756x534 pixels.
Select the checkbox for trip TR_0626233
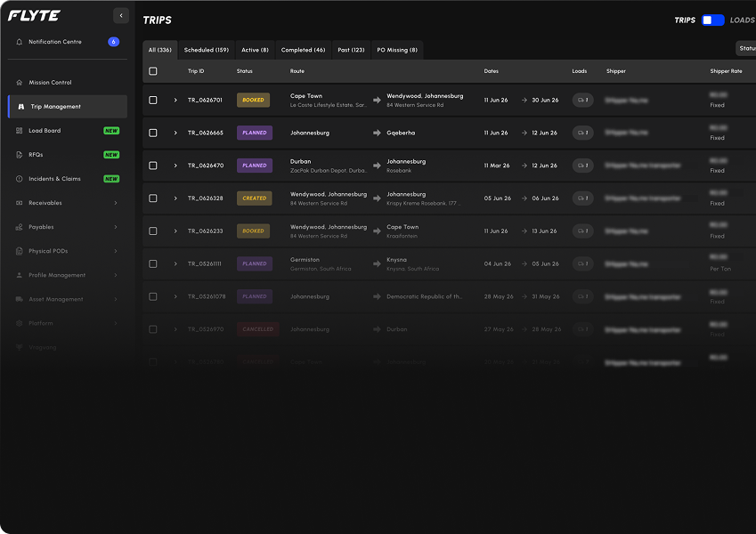[x=153, y=231]
